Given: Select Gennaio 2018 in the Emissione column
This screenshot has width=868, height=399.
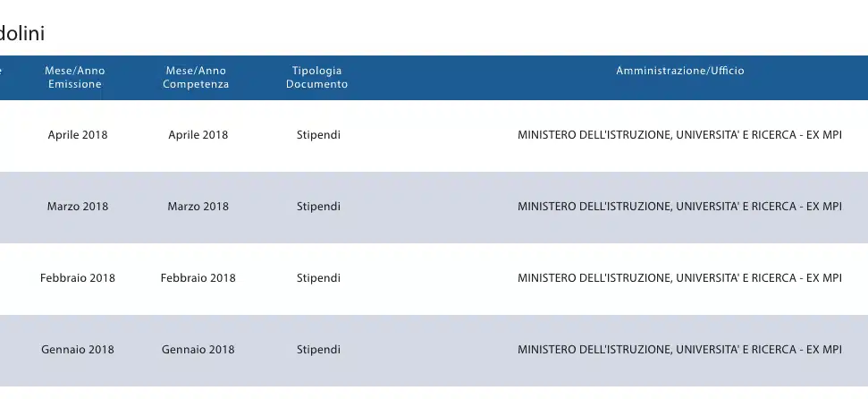Looking at the screenshot, I should point(78,350).
